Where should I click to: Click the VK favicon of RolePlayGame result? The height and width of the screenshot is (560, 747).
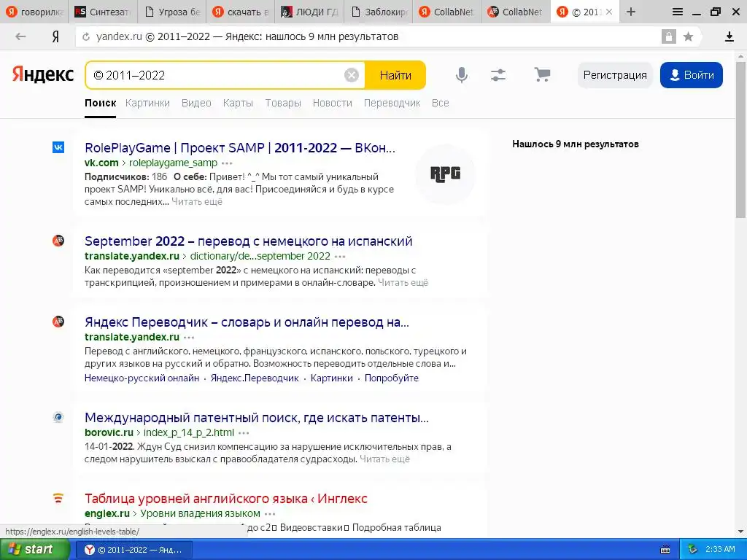coord(58,147)
